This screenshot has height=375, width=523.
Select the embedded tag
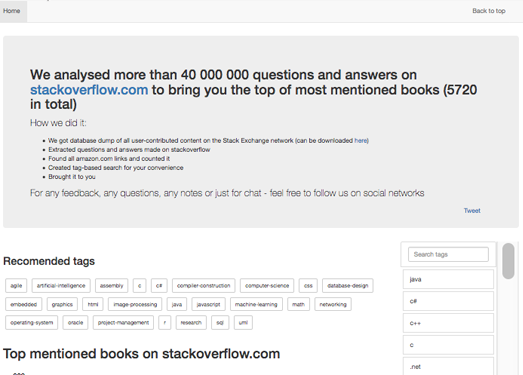24,304
